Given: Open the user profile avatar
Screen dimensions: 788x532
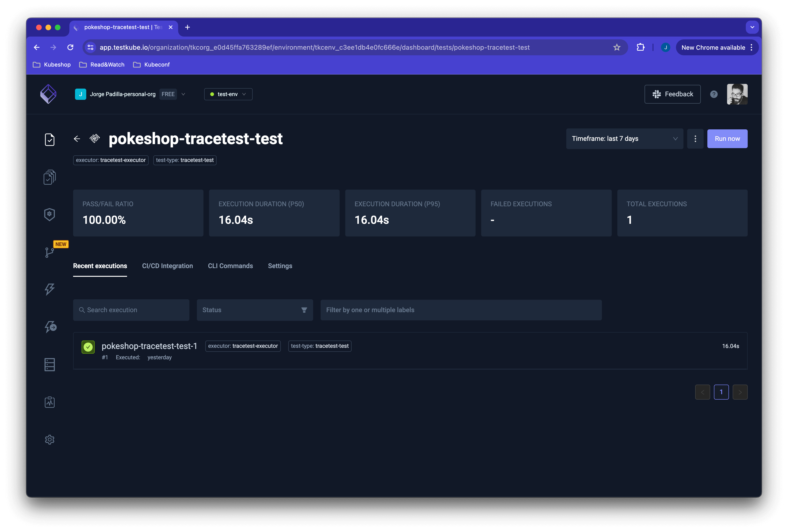Looking at the screenshot, I should pos(737,94).
